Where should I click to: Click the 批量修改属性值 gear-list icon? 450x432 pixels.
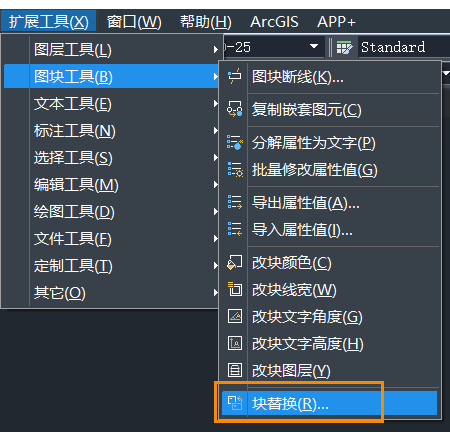pos(235,170)
